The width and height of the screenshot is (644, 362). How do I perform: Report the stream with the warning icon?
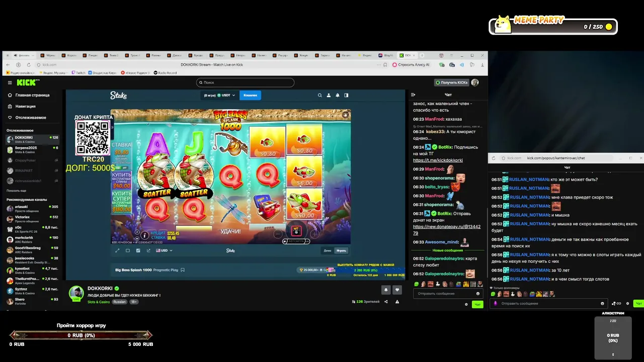click(x=397, y=302)
